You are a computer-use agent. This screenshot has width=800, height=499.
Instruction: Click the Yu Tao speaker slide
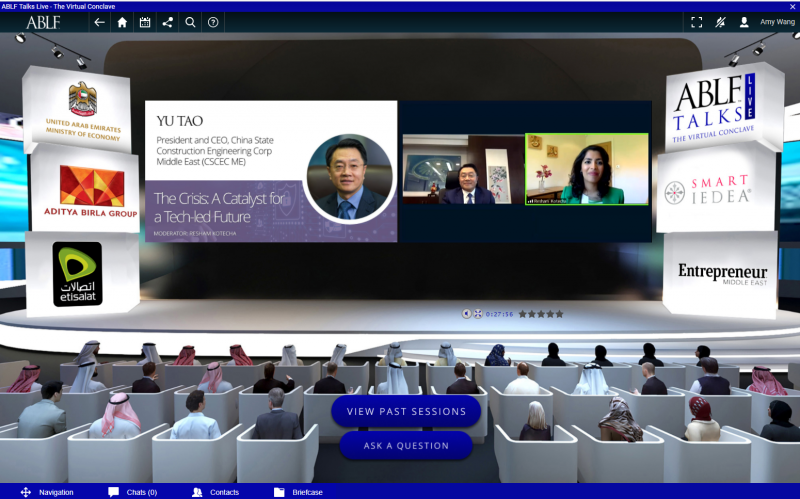(x=271, y=171)
